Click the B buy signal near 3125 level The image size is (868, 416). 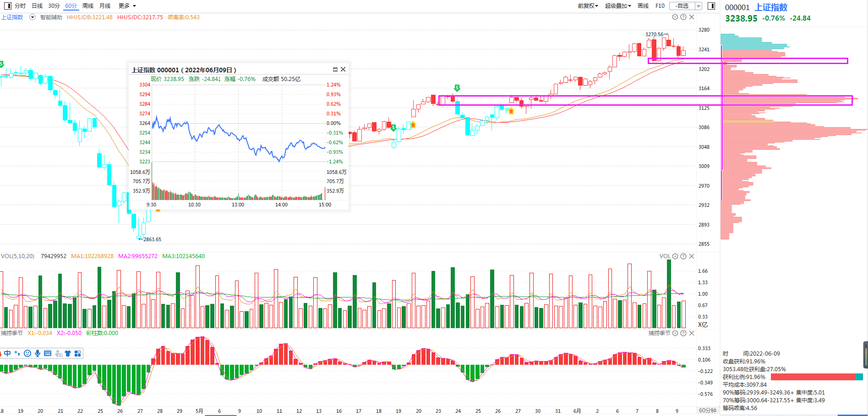coord(511,111)
